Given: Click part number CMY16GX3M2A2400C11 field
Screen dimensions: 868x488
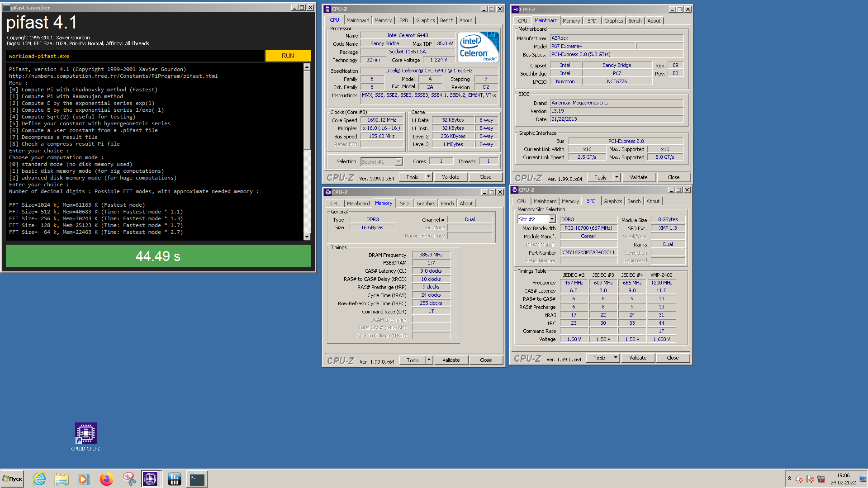Looking at the screenshot, I should [588, 252].
